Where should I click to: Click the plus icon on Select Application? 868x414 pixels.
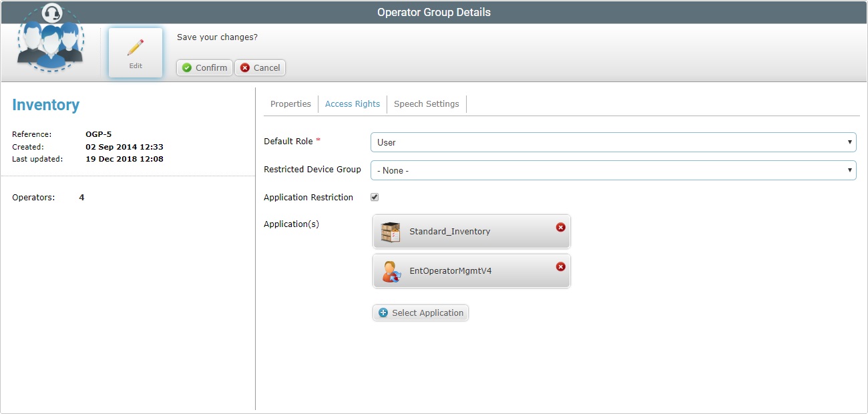tap(382, 313)
